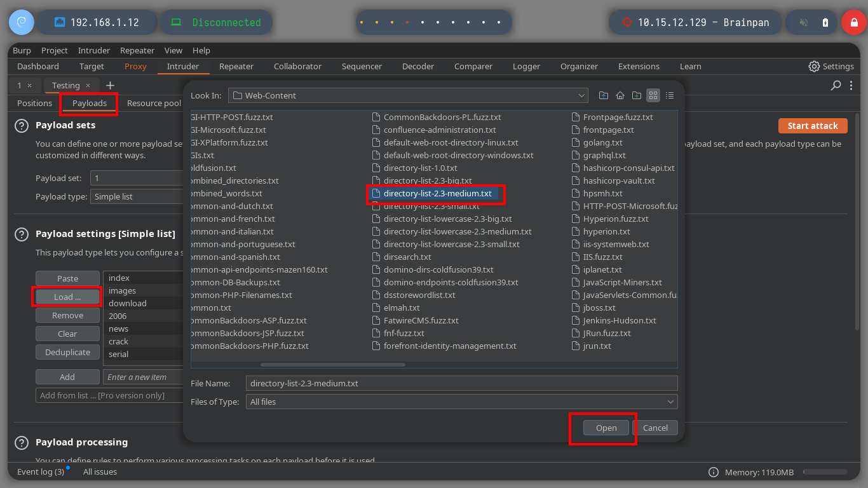Open the Burp menu
This screenshot has height=488, width=868.
[22, 50]
